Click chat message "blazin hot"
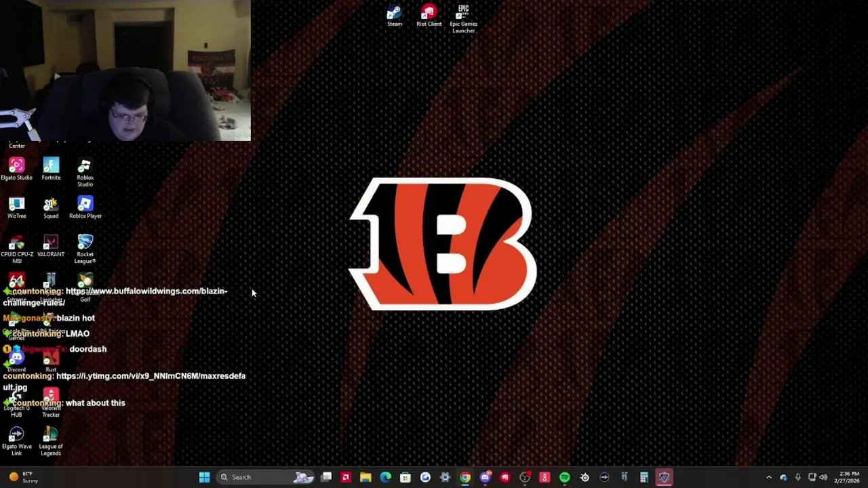Screen dimensions: 868x488 point(75,318)
